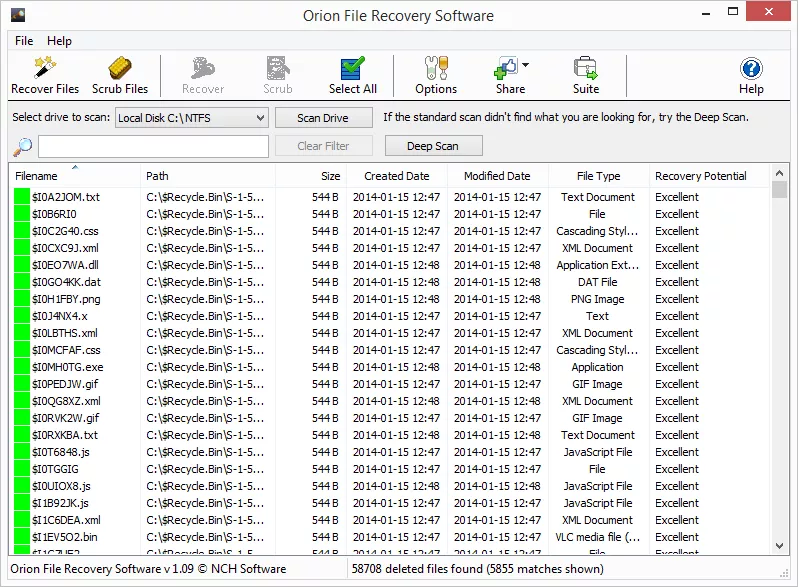Viewport: 798px width, 587px height.
Task: Open the Options settings
Action: click(436, 69)
